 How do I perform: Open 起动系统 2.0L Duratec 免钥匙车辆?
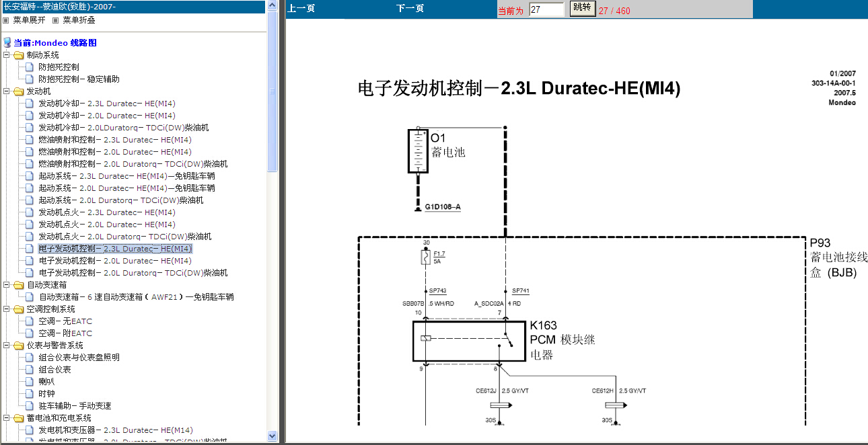[126, 188]
